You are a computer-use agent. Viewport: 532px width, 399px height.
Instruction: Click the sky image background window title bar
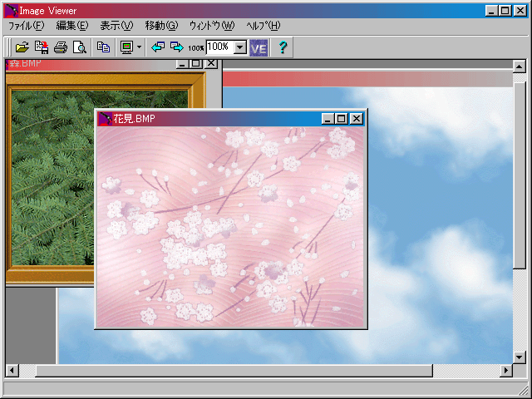point(367,79)
